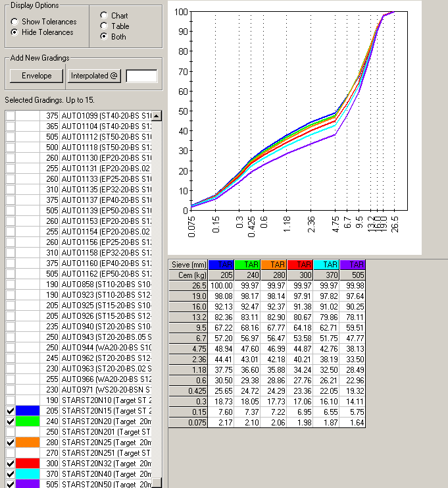This screenshot has height=488, width=448.
Task: Select the Both display option
Action: point(104,36)
